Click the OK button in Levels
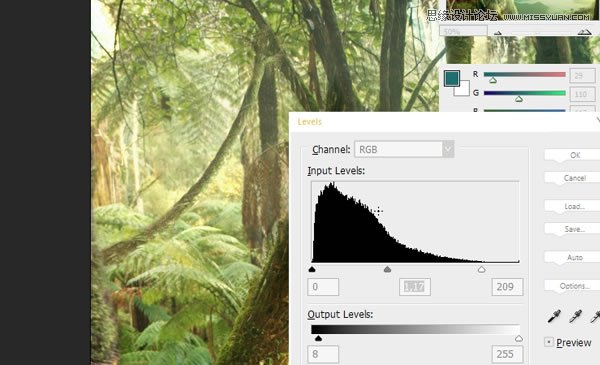Viewport: 600px width, 365px height. (572, 155)
